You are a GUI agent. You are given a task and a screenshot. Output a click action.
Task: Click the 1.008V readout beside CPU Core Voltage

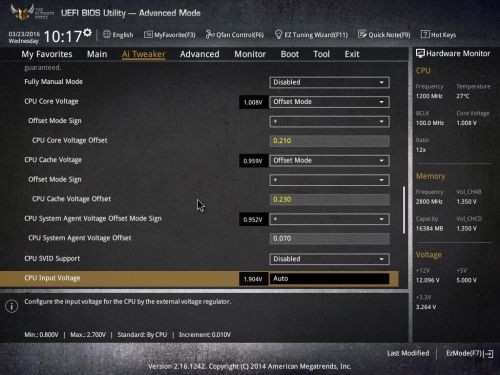[253, 102]
